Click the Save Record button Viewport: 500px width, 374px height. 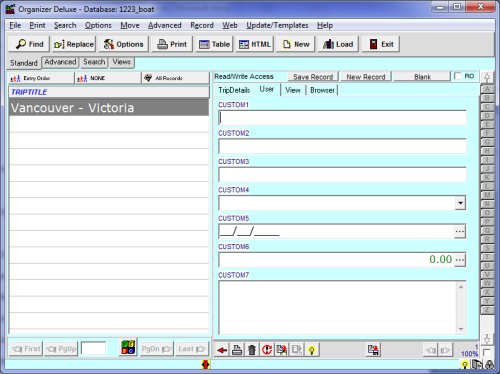point(313,77)
